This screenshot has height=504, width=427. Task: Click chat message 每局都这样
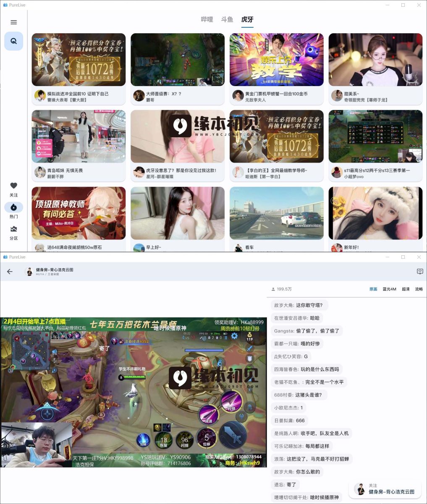pos(302,446)
